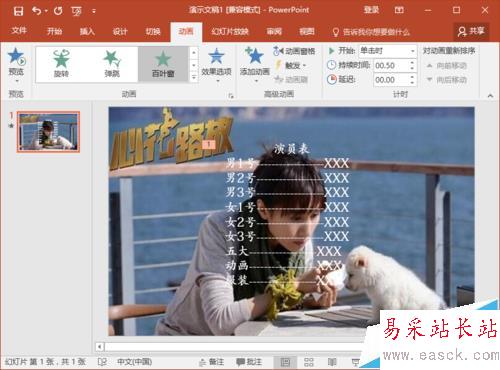Image resolution: width=500 pixels, height=370 pixels.
Task: Click the 女3号 cast line on the slide
Action: [x=288, y=236]
